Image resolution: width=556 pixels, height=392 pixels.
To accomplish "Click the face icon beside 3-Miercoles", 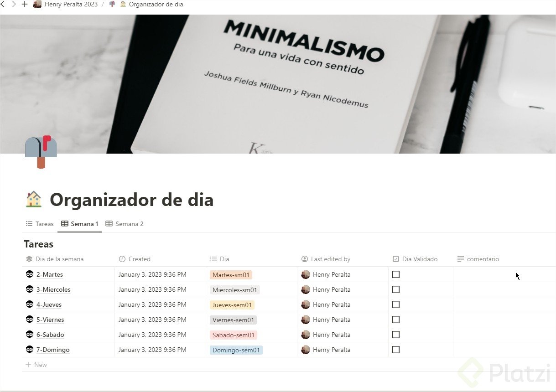I will point(30,289).
